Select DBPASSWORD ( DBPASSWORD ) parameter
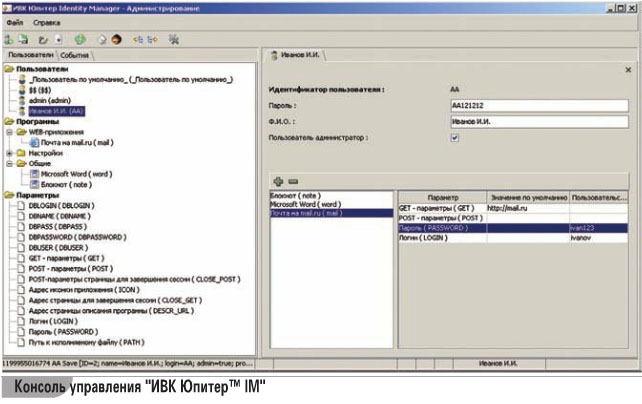The image size is (642, 404). click(77, 237)
